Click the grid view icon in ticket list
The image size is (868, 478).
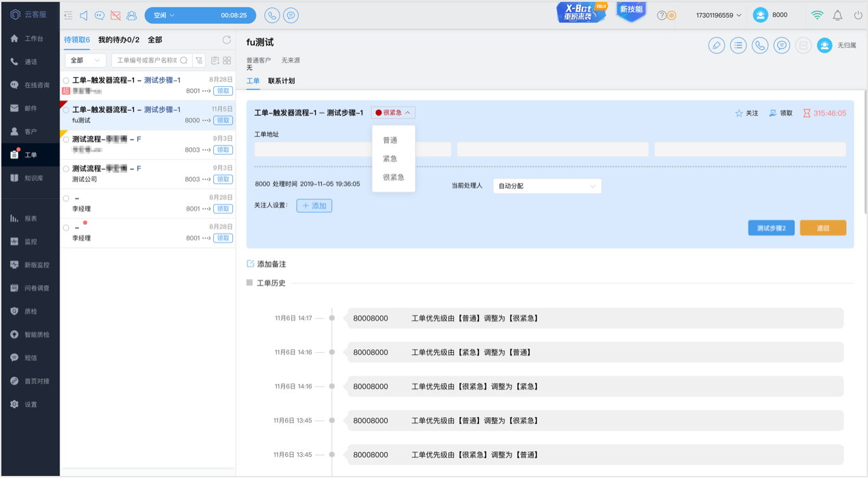click(227, 60)
